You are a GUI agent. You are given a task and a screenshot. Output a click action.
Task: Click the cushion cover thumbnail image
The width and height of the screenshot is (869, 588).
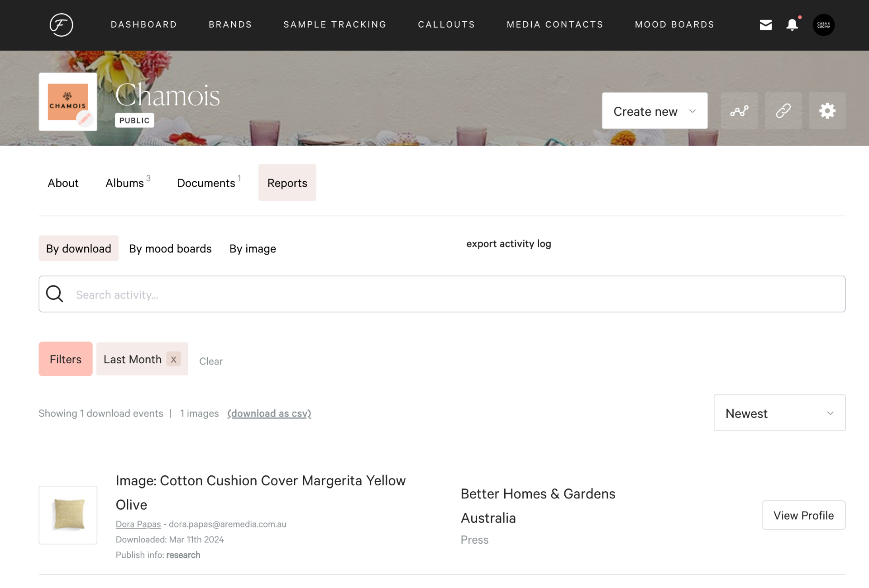click(x=68, y=515)
